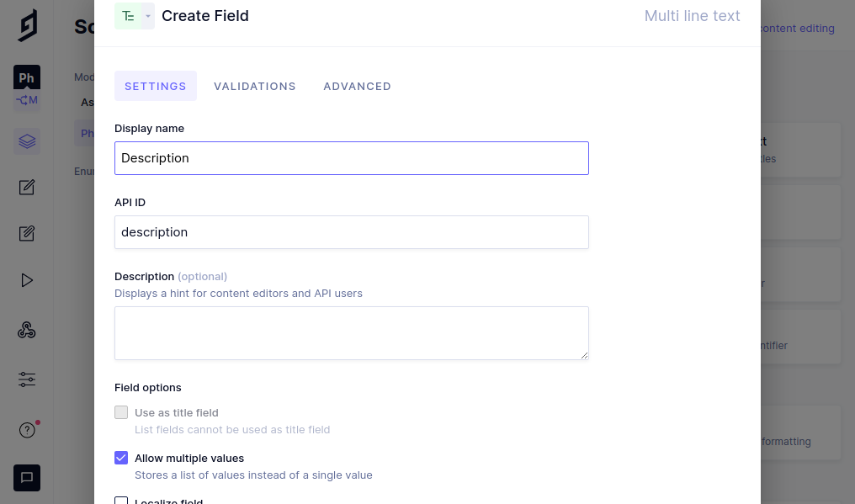Image resolution: width=855 pixels, height=504 pixels.
Task: Click 'Displays a hint for content editors' text
Action: pyautogui.click(x=238, y=294)
